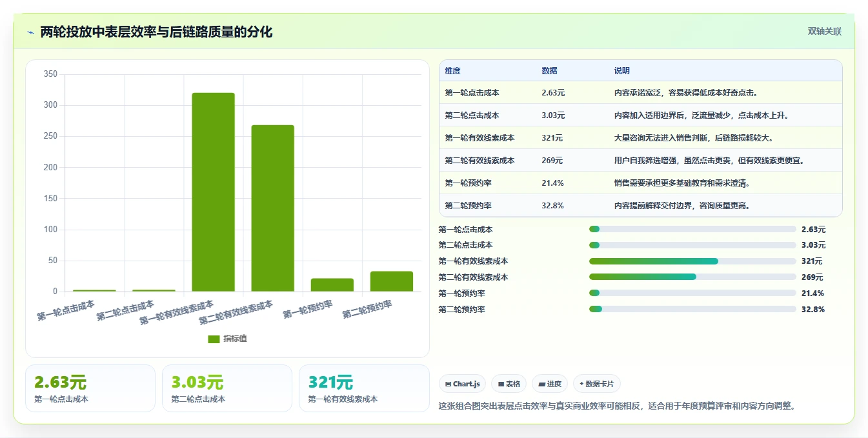Click the 3.03元 value in the table
The height and width of the screenshot is (438, 868).
553,115
